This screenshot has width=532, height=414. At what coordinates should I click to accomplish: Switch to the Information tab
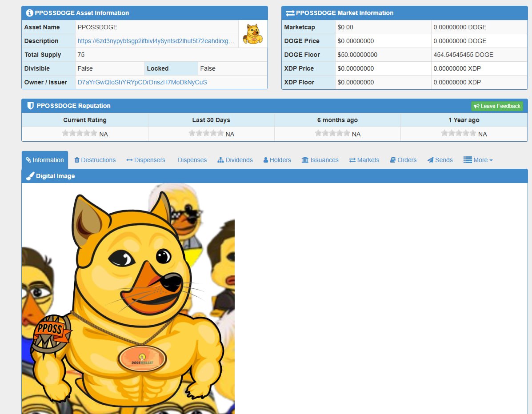tap(45, 160)
